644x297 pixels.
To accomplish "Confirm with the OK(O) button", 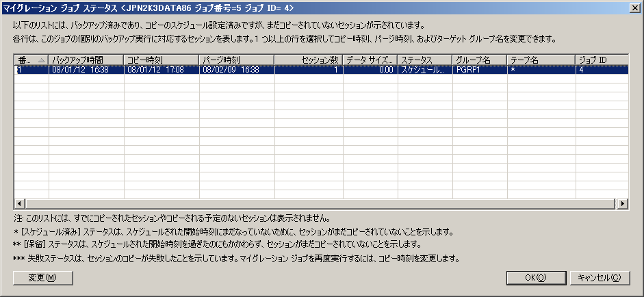I will click(535, 277).
